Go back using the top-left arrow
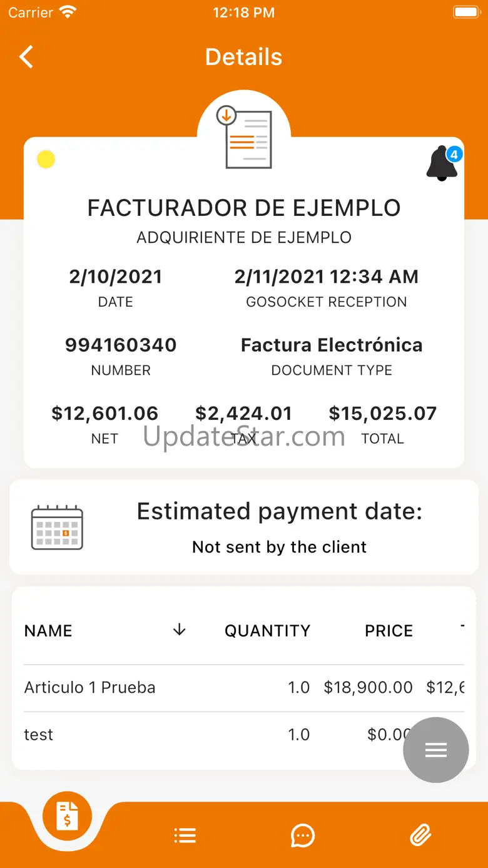 [26, 57]
